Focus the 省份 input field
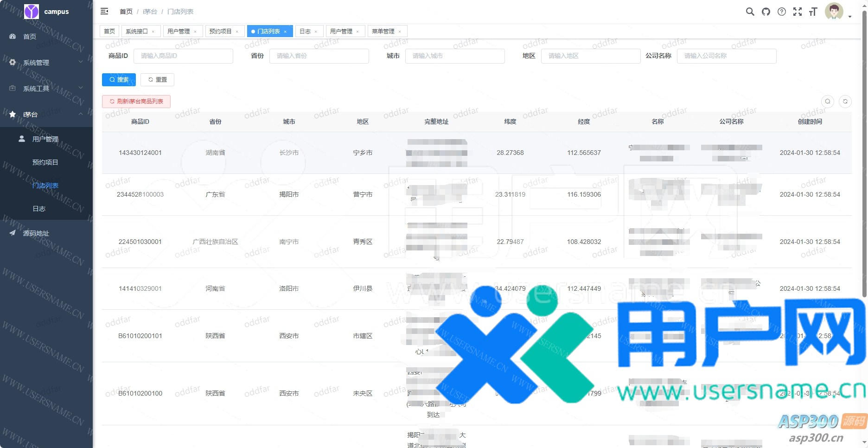Viewport: 868px width, 448px height. pyautogui.click(x=319, y=56)
